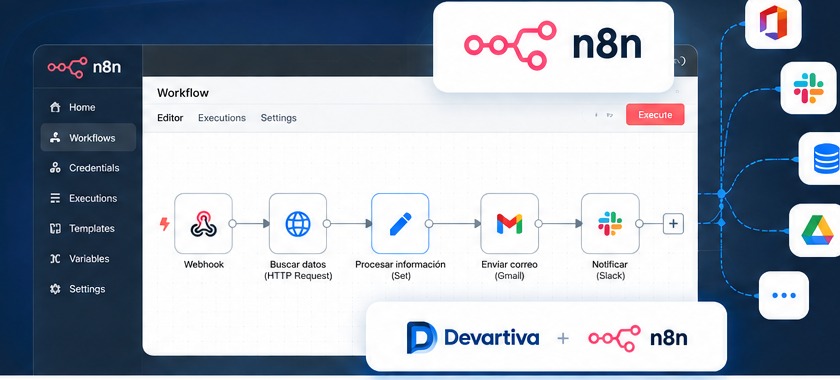Image resolution: width=840 pixels, height=380 pixels.
Task: Add a node with the plus button
Action: (x=673, y=223)
